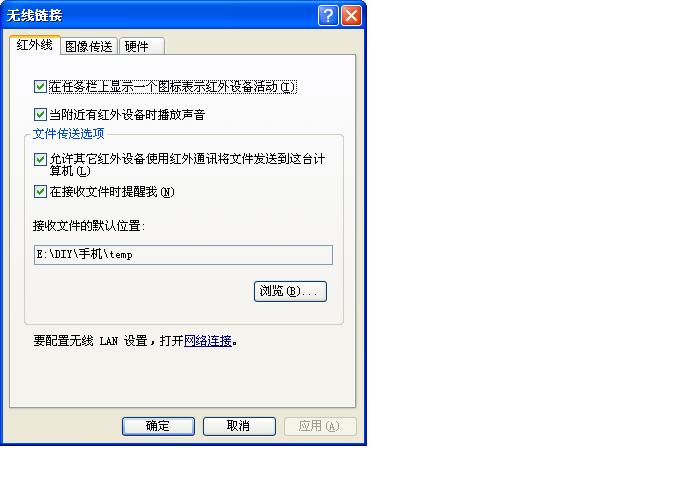Close the 无线链接 dialog with the red X
The height and width of the screenshot is (488, 690).
coord(351,16)
